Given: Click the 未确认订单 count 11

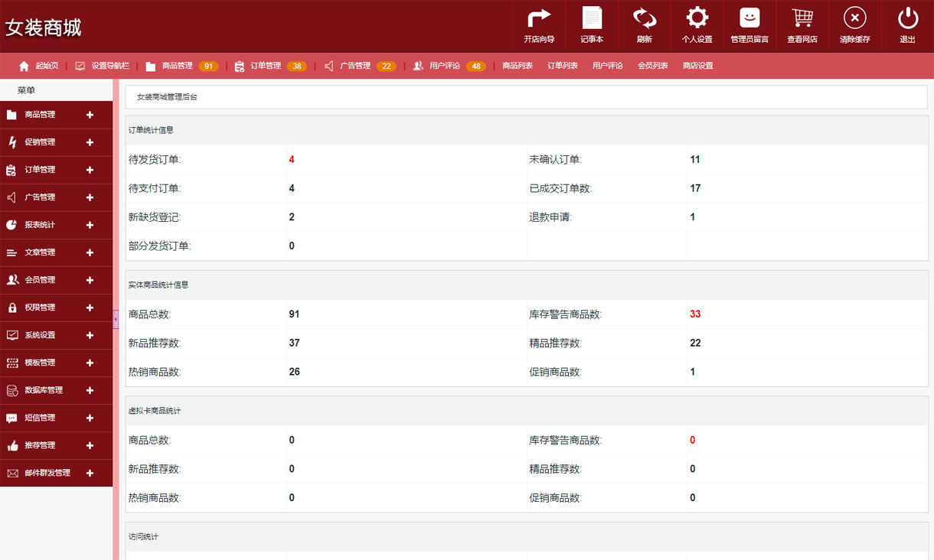Looking at the screenshot, I should point(695,160).
